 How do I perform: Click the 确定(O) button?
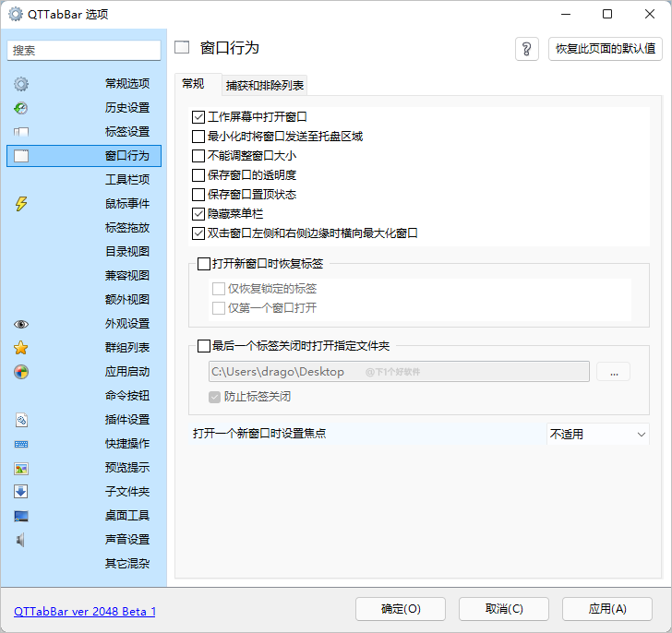(x=401, y=609)
